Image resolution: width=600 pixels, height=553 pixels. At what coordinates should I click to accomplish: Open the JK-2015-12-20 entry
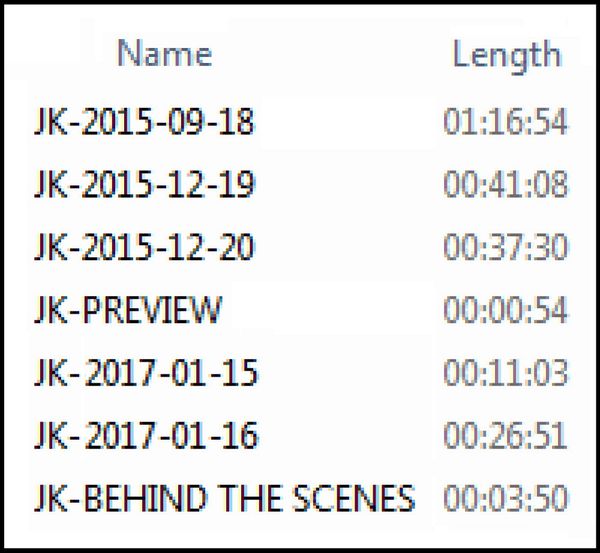pos(144,247)
